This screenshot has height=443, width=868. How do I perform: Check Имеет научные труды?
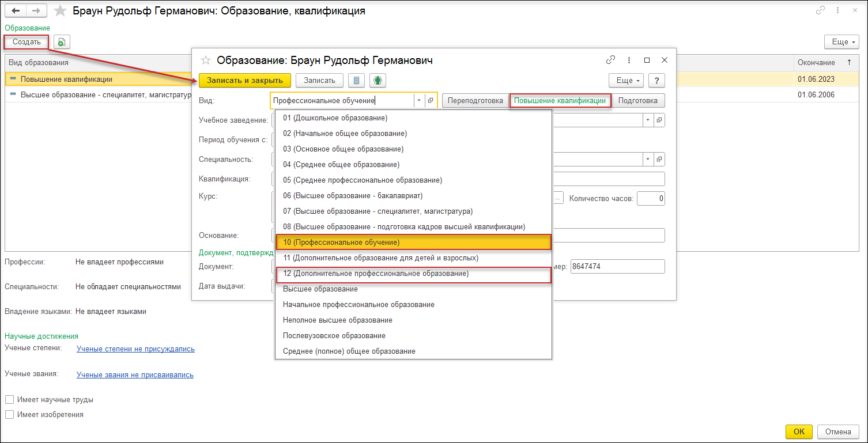9,399
